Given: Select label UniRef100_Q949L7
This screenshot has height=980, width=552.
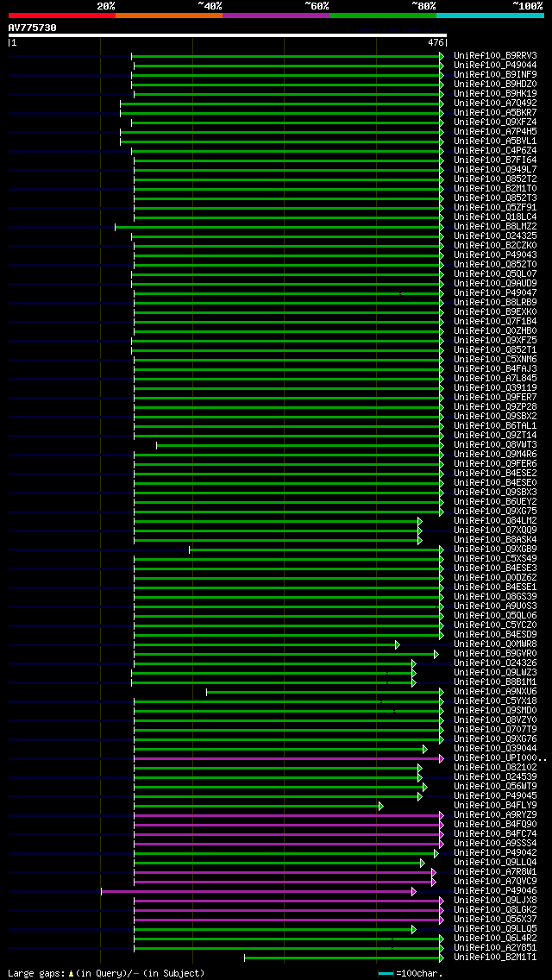Looking at the screenshot, I should [x=495, y=169].
